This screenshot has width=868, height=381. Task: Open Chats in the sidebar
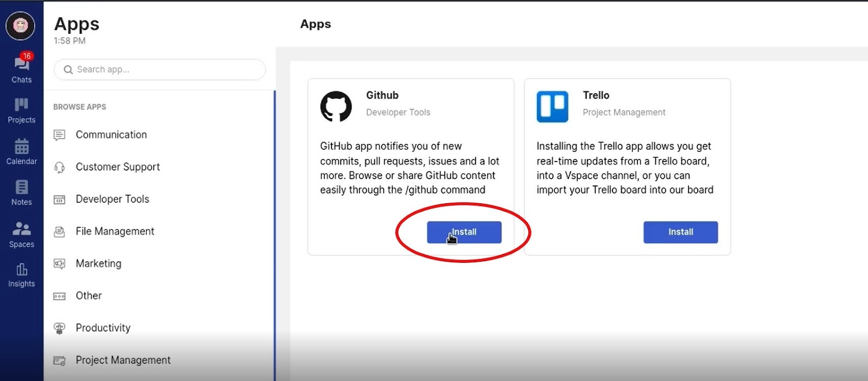22,69
